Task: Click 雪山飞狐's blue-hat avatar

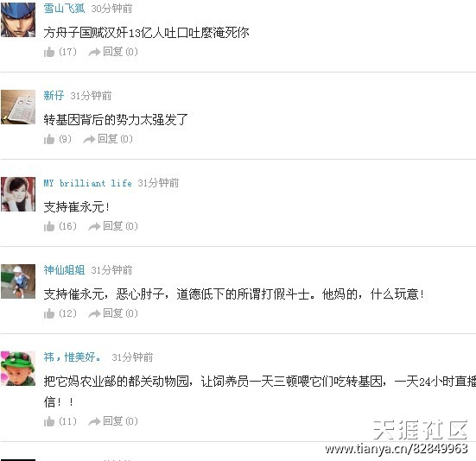Action: pyautogui.click(x=18, y=20)
